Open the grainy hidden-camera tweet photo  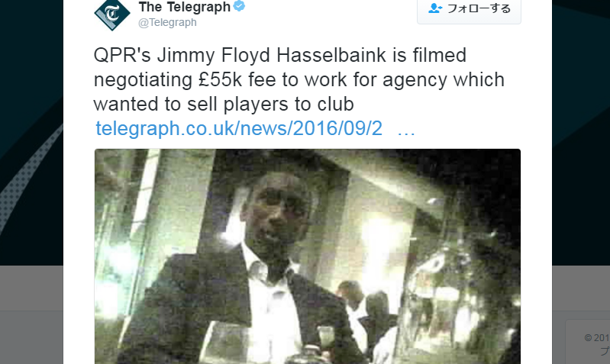tap(308, 256)
